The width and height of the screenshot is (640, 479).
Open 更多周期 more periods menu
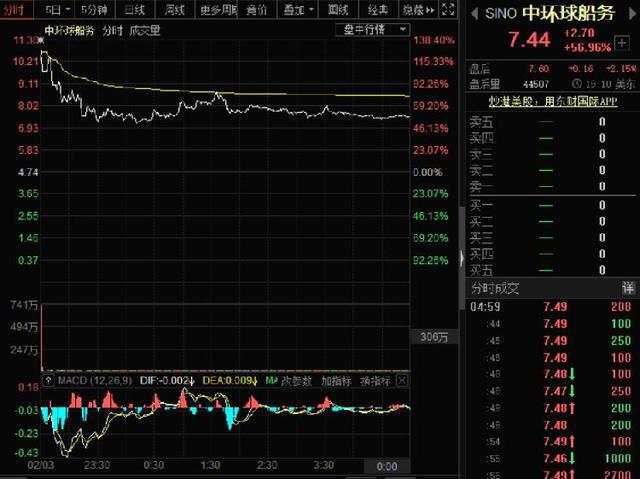[217, 10]
